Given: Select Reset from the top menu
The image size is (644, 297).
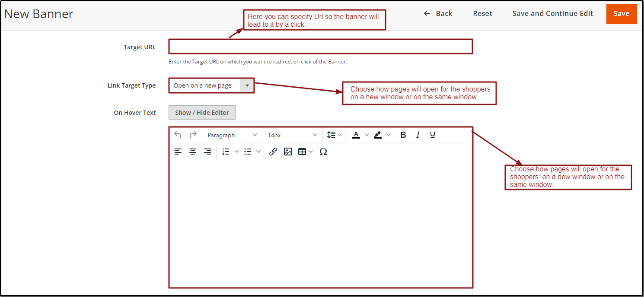Looking at the screenshot, I should (x=482, y=13).
